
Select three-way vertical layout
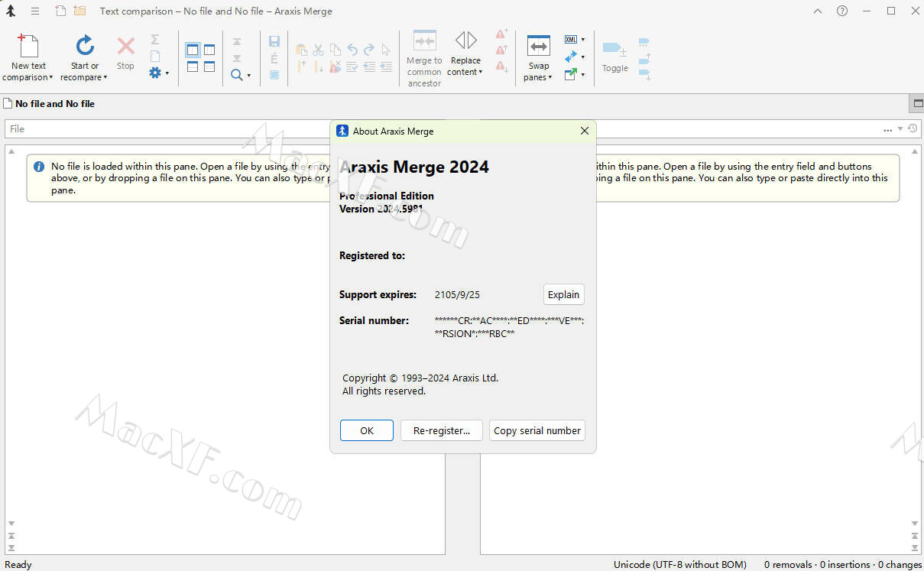pyautogui.click(x=209, y=50)
